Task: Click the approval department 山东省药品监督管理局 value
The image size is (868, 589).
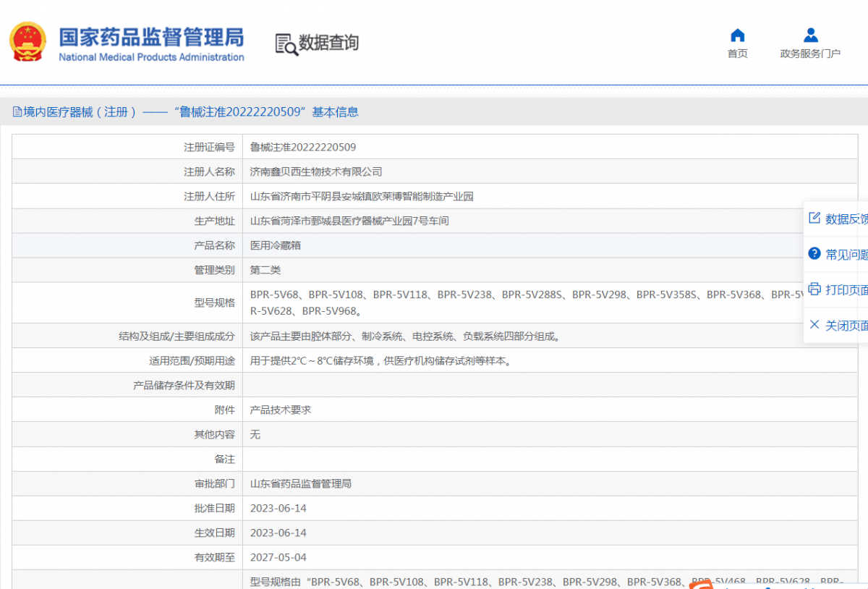Action: pos(300,483)
